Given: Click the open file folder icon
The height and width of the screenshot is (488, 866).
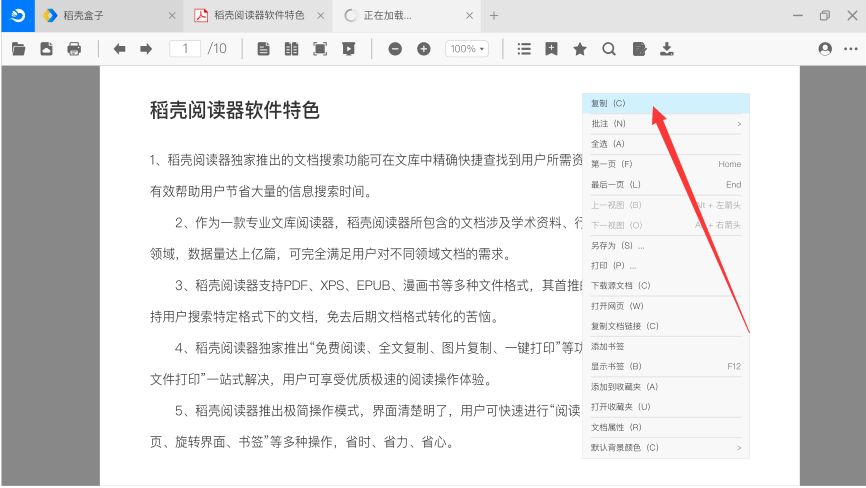Looking at the screenshot, I should click(x=18, y=49).
